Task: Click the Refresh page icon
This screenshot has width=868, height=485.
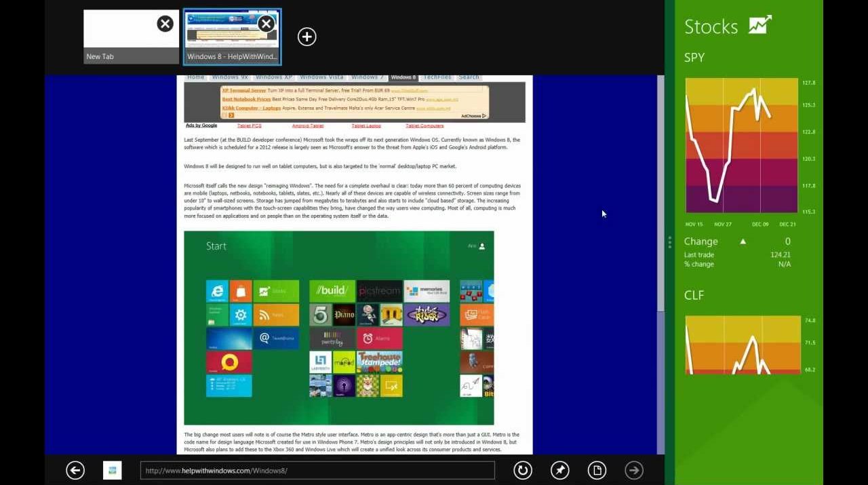Action: point(522,470)
